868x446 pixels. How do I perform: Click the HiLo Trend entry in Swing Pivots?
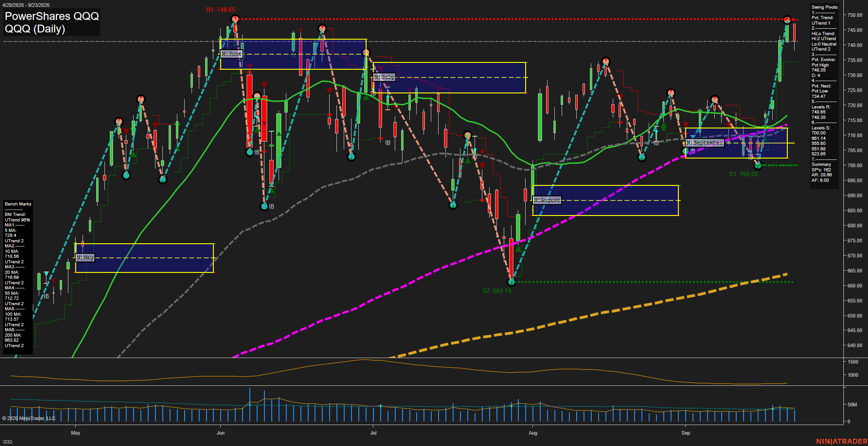(824, 41)
